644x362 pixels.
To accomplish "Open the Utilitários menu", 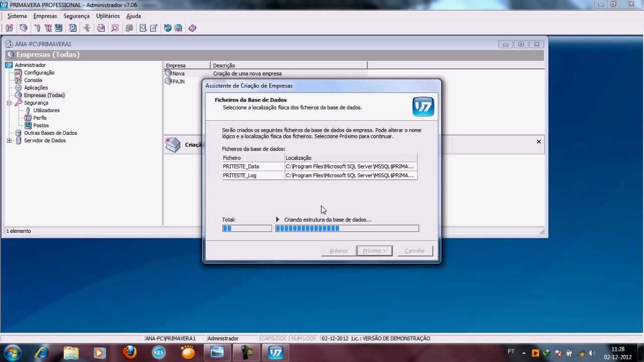I will pyautogui.click(x=108, y=16).
